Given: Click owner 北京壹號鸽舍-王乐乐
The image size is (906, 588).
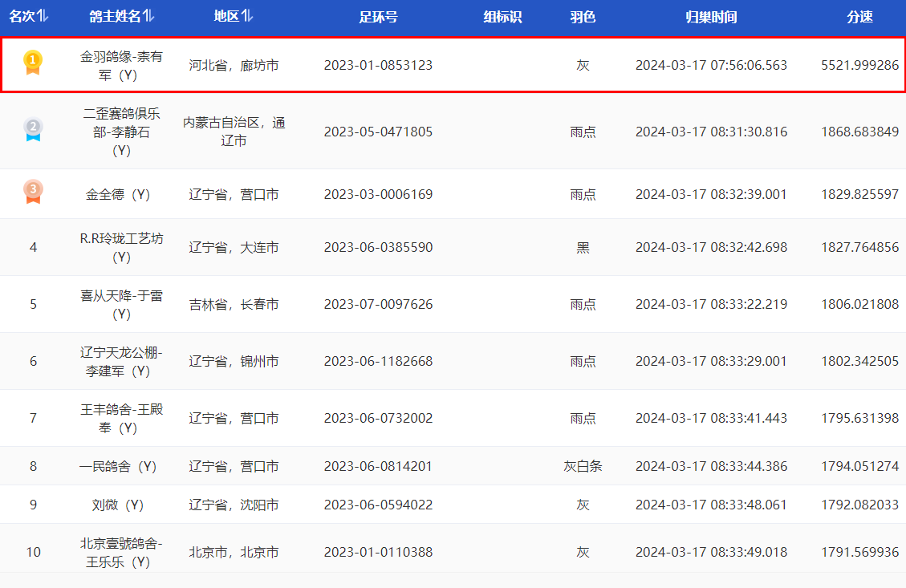Looking at the screenshot, I should pyautogui.click(x=121, y=552).
